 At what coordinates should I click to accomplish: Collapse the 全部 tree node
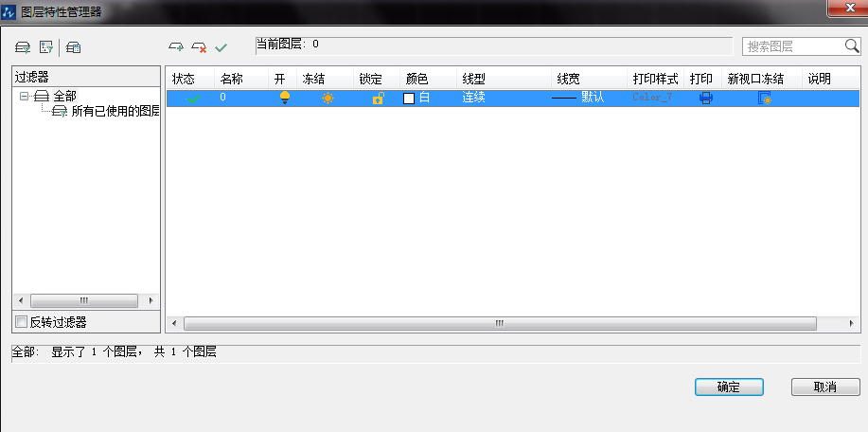[x=23, y=96]
